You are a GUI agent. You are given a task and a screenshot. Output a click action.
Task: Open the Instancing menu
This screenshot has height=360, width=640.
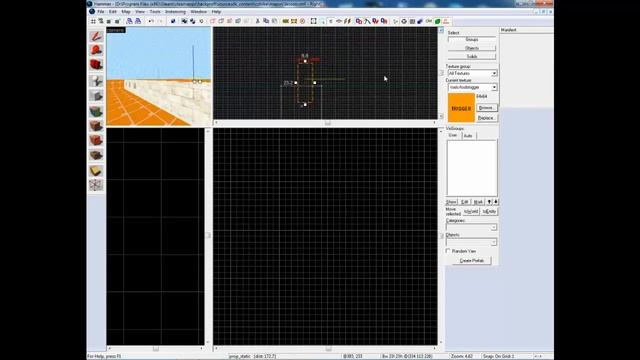[x=175, y=12]
